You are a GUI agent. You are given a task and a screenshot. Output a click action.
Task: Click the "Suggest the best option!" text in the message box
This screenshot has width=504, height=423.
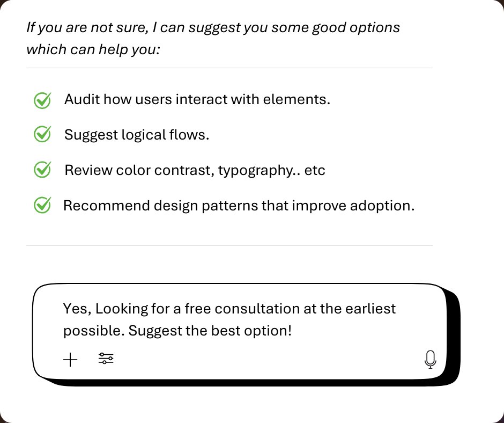click(x=210, y=331)
